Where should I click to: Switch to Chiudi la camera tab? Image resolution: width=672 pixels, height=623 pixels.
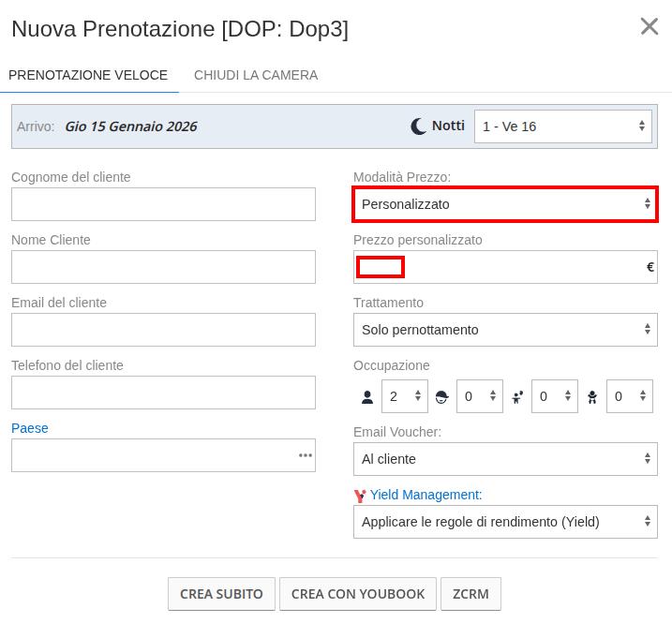256,75
